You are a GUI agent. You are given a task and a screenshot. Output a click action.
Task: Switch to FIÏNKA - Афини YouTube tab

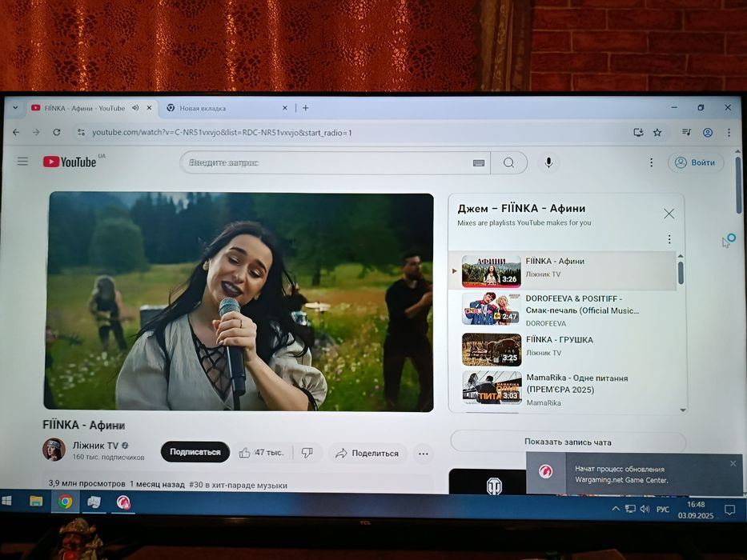[85, 108]
